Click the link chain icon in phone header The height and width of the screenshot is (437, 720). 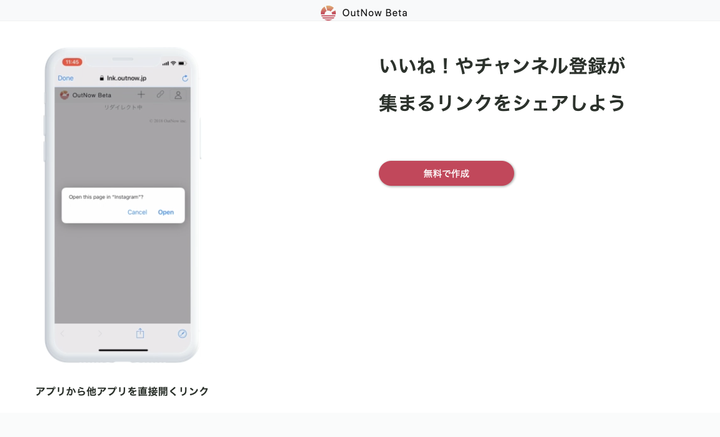coord(160,95)
